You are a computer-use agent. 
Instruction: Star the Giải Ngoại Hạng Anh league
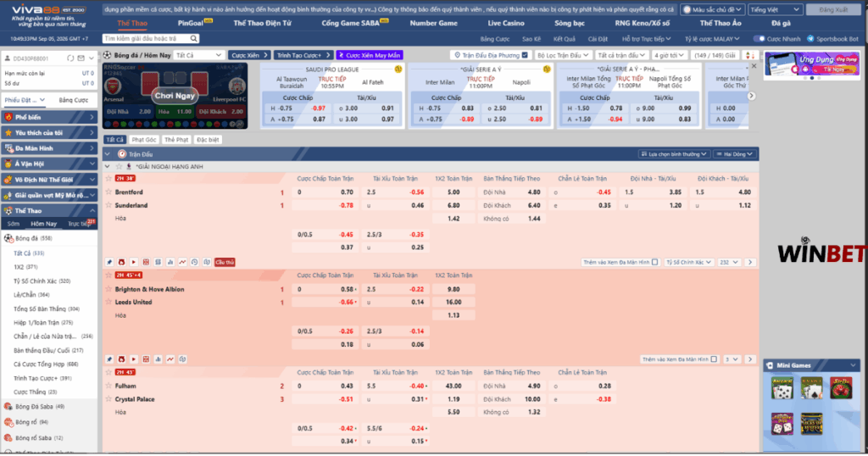(x=119, y=167)
